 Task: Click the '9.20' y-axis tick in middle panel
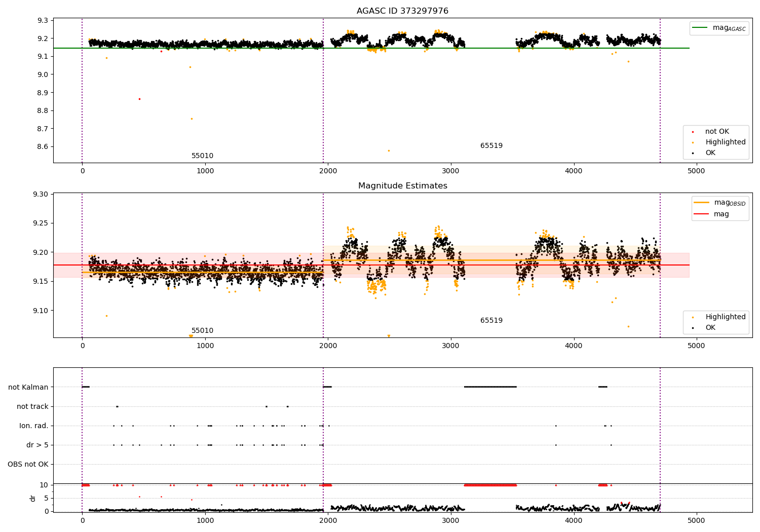41,252
